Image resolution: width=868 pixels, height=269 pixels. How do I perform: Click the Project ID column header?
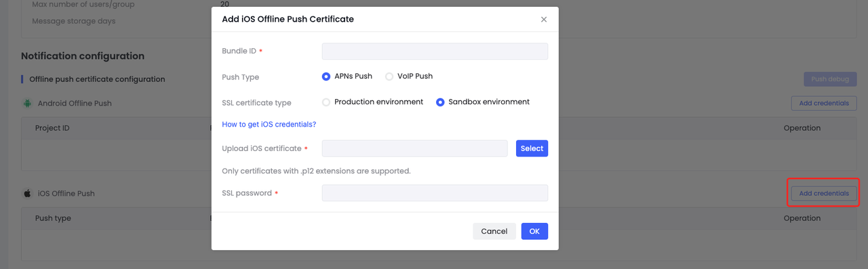tap(52, 128)
